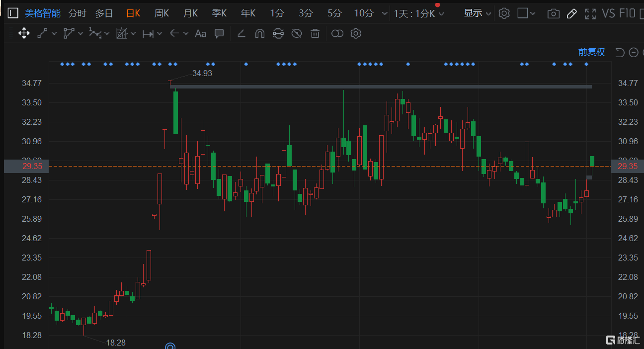Select the chart measurement analysis tool
The image size is (644, 349).
(x=121, y=33)
